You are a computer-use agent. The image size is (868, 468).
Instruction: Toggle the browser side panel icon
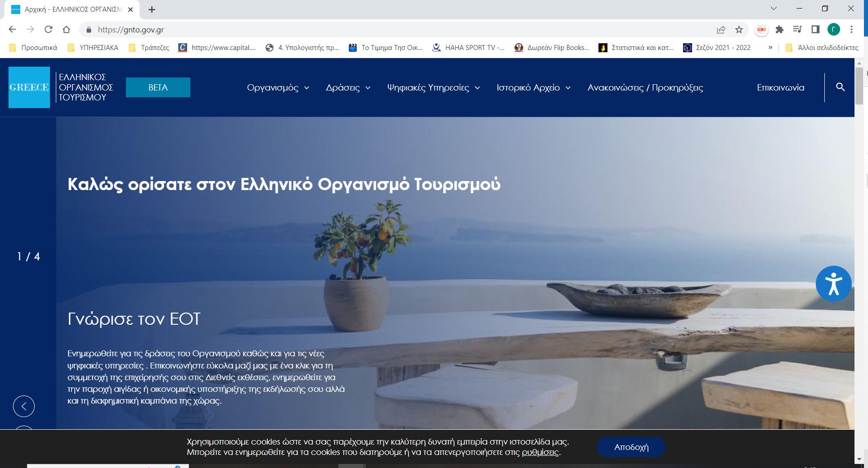pyautogui.click(x=815, y=30)
